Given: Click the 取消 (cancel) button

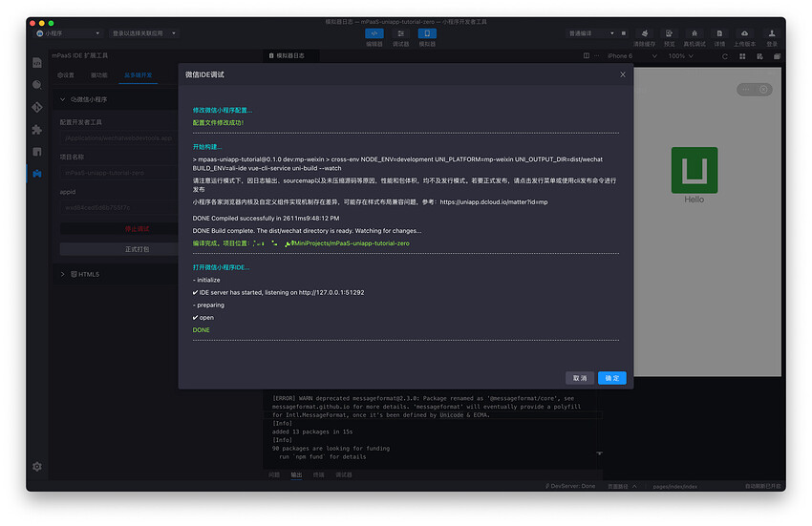Looking at the screenshot, I should 580,378.
